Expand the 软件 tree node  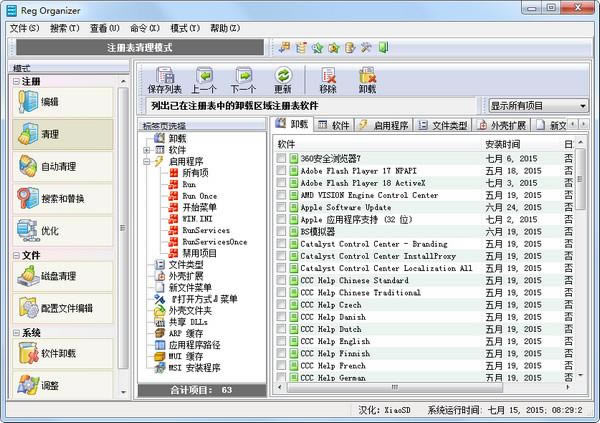point(147,150)
